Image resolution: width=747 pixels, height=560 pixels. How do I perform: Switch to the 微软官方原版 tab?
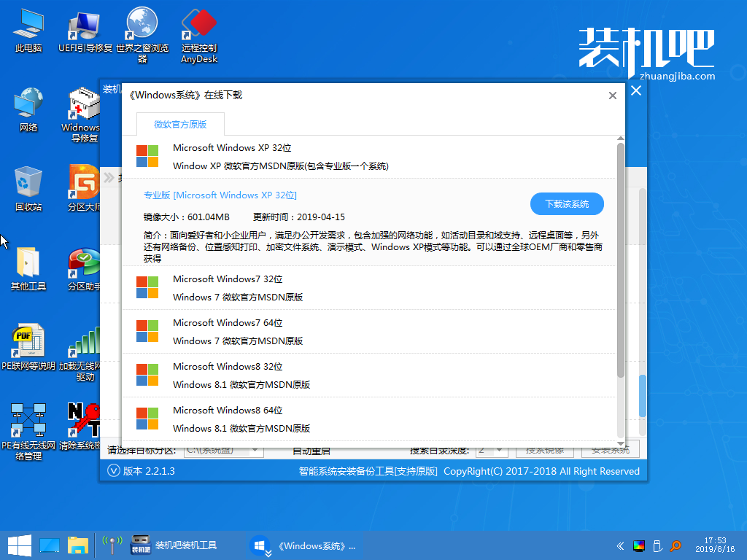point(180,124)
